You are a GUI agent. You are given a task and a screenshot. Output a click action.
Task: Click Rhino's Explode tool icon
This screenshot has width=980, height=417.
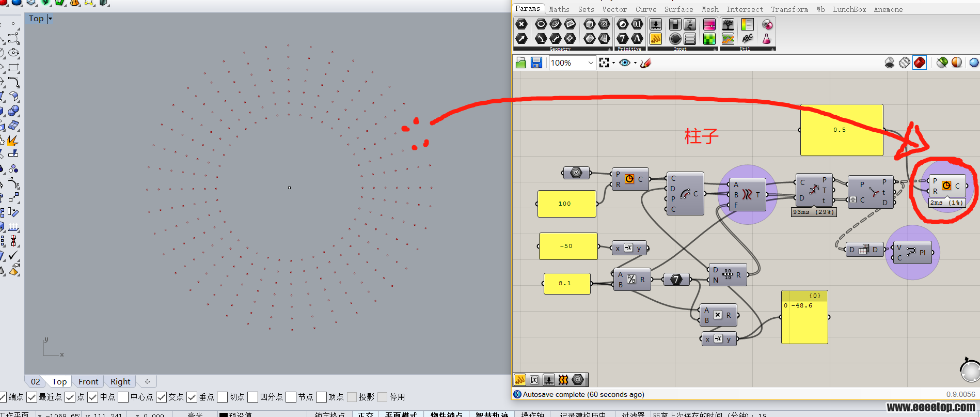(x=13, y=140)
